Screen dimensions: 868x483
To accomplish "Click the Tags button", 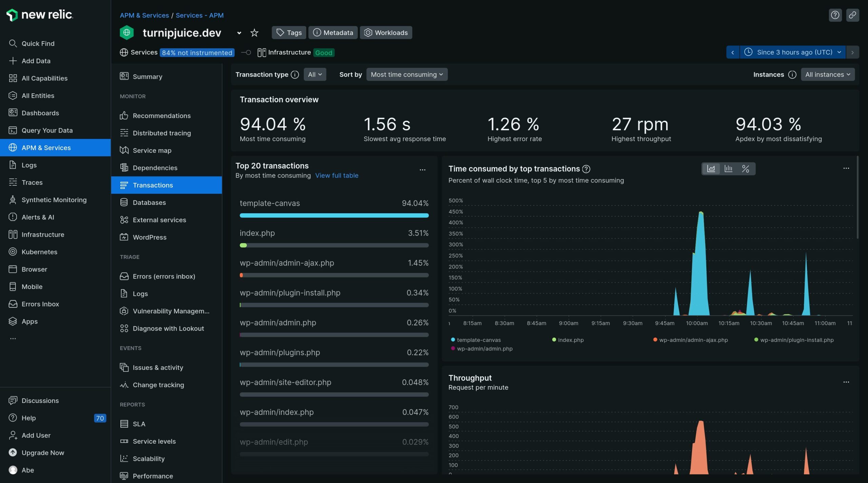I will (x=289, y=33).
